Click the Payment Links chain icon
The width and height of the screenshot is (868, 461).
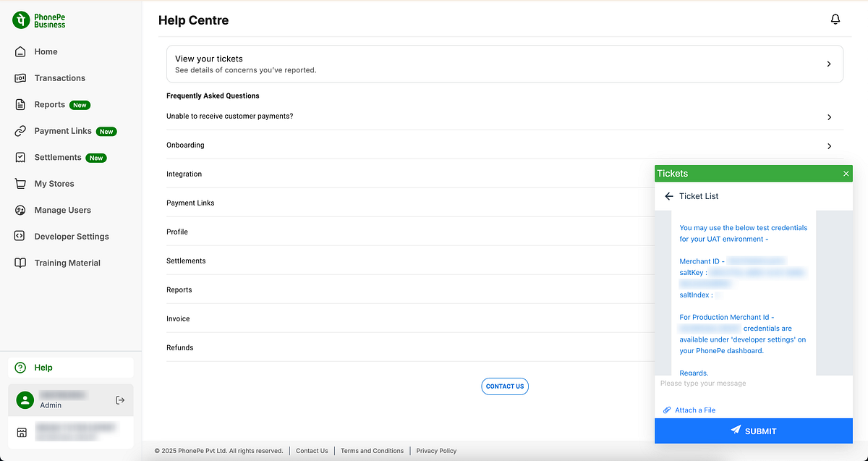coord(20,131)
